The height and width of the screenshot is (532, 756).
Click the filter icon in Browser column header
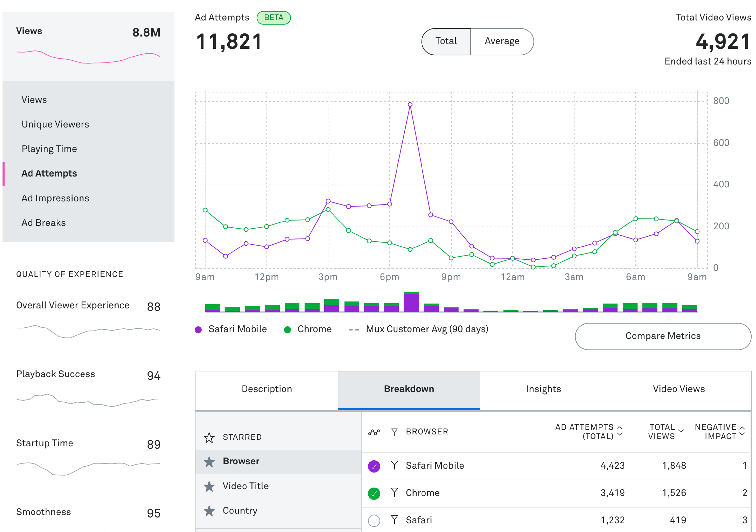click(394, 432)
